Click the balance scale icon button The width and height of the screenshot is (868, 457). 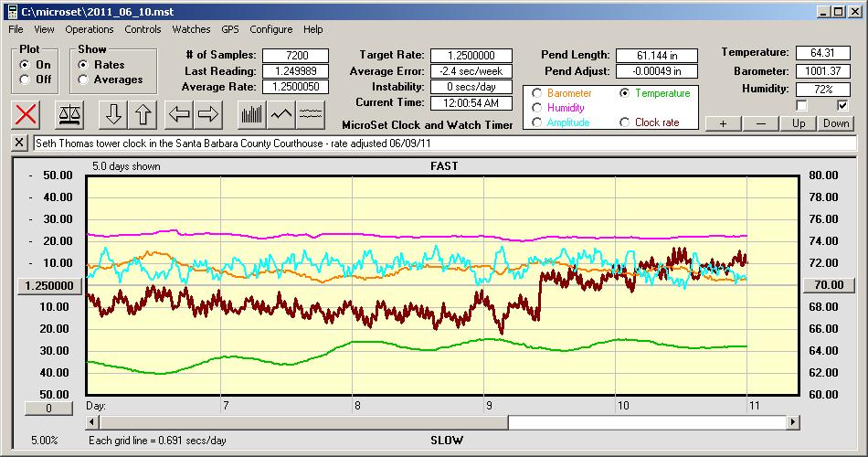[69, 114]
